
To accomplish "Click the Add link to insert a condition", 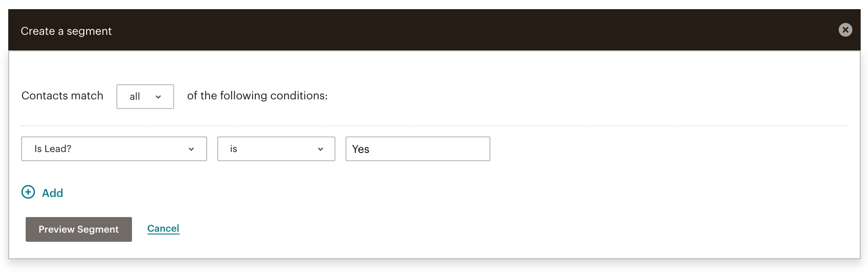I will (x=52, y=193).
